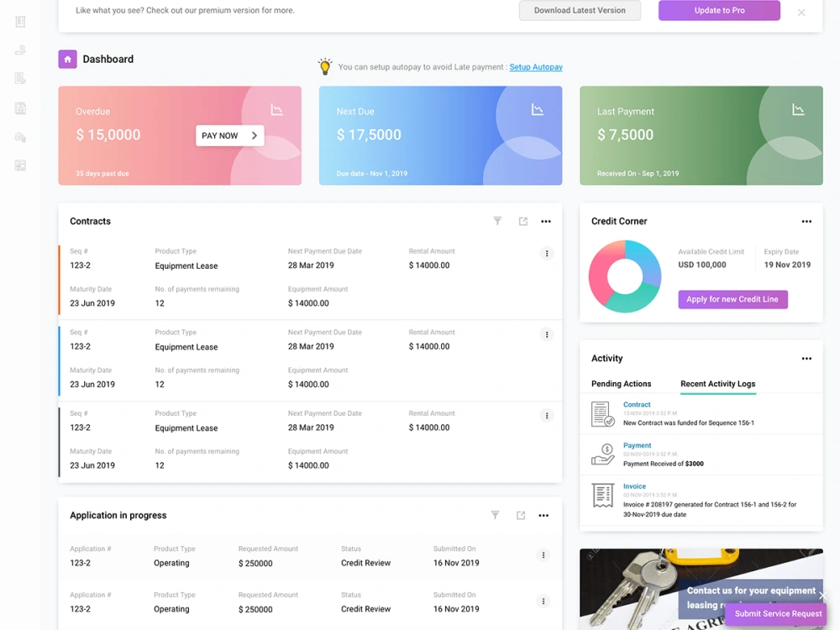Follow the Setup Autopay link
840x630 pixels.
pos(536,67)
